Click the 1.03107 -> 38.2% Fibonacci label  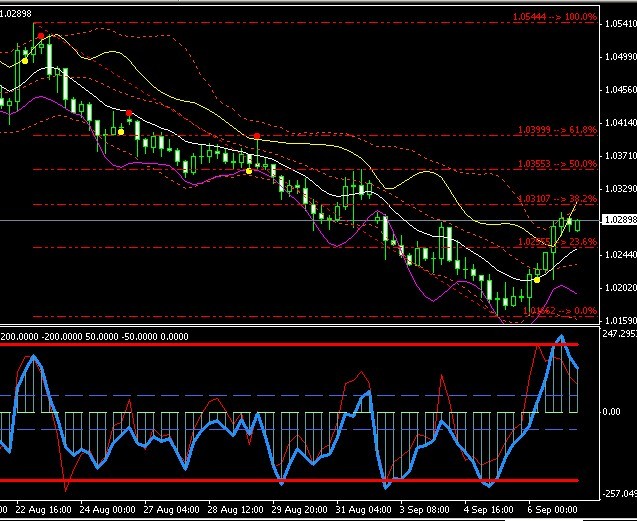pyautogui.click(x=557, y=199)
